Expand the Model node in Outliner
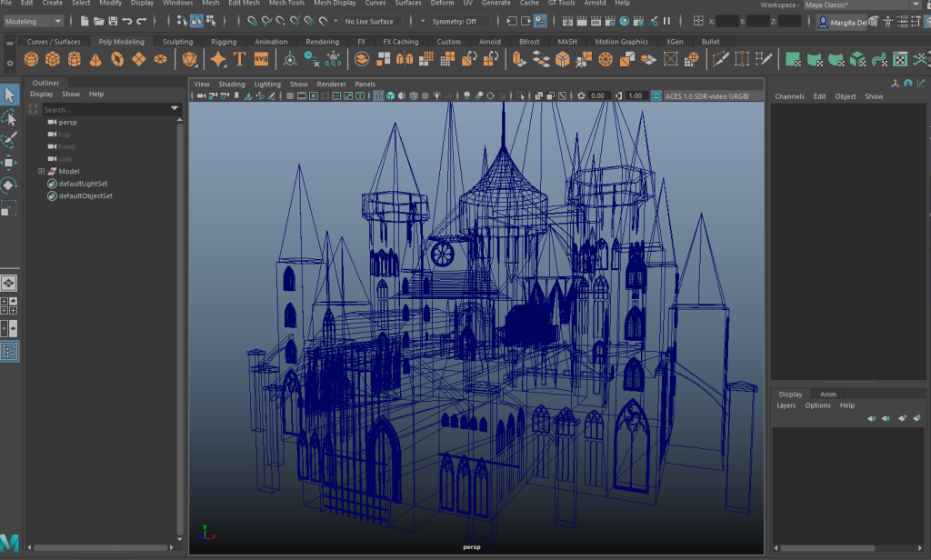Viewport: 931px width, 560px height. coord(41,171)
